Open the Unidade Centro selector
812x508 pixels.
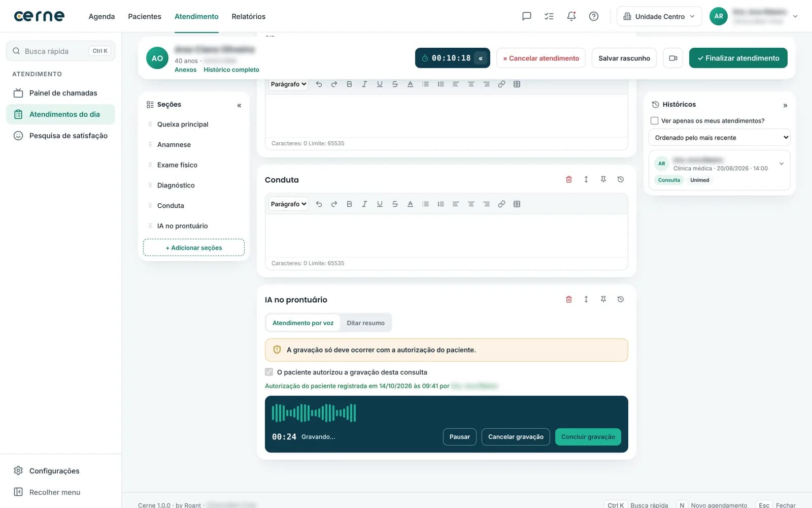point(659,16)
